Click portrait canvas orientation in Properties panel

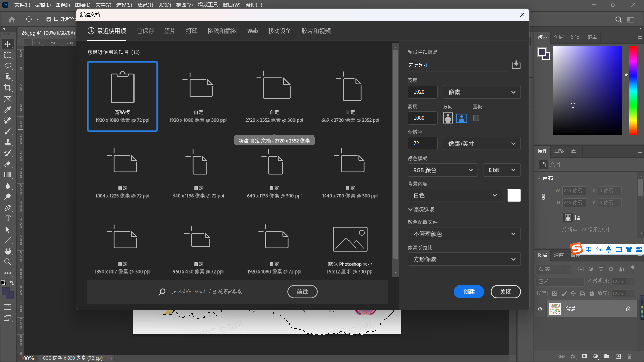[x=568, y=217]
